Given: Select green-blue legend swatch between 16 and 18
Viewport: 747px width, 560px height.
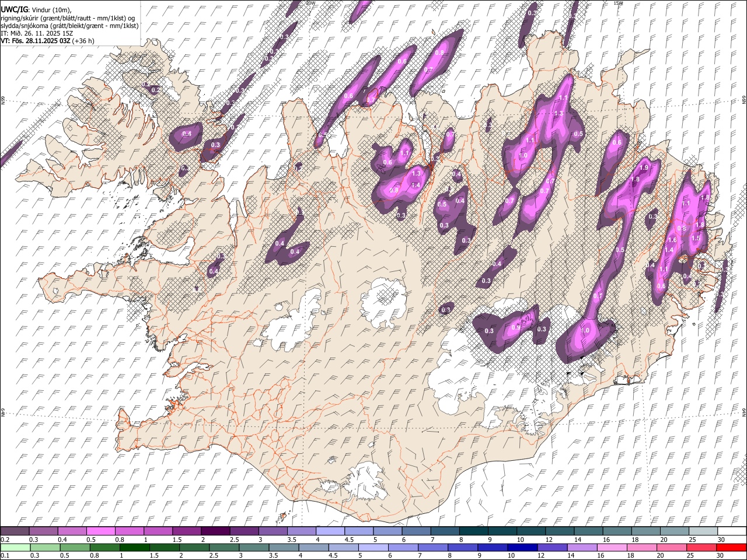Looking at the screenshot, I should (611, 547).
